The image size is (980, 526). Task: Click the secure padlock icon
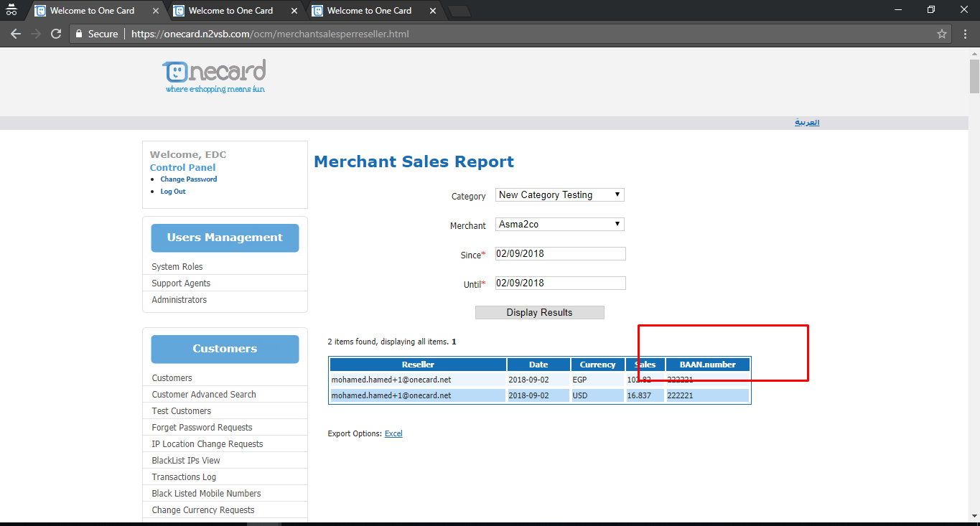[80, 34]
